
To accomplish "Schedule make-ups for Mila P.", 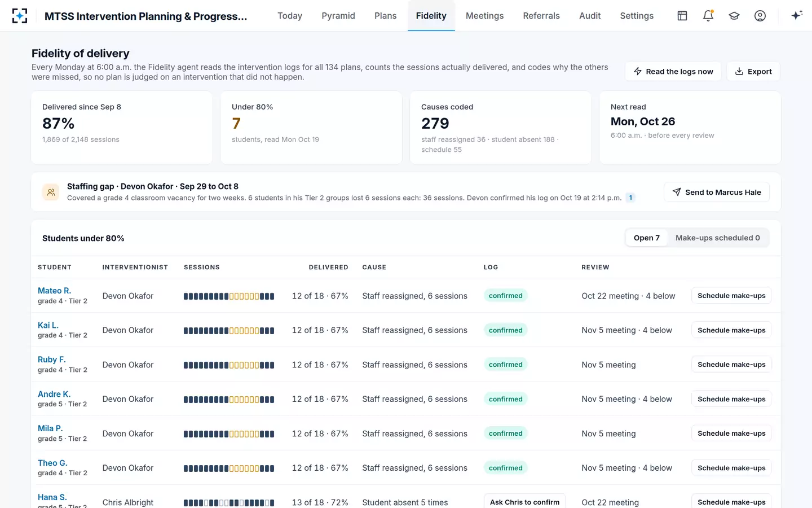I will point(731,433).
